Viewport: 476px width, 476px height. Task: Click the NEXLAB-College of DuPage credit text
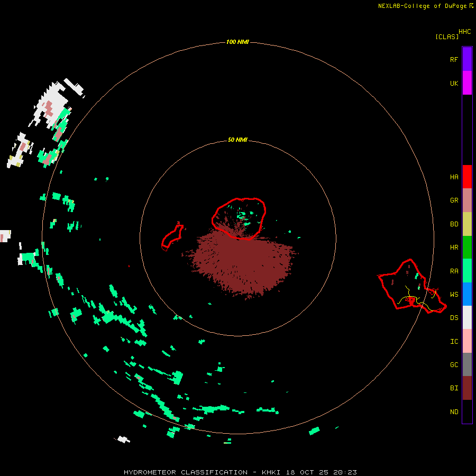[422, 6]
